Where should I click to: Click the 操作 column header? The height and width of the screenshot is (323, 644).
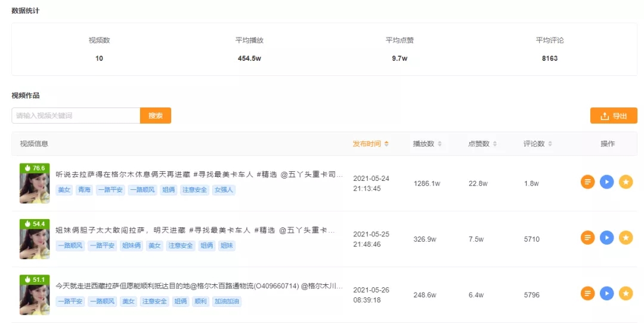[608, 144]
